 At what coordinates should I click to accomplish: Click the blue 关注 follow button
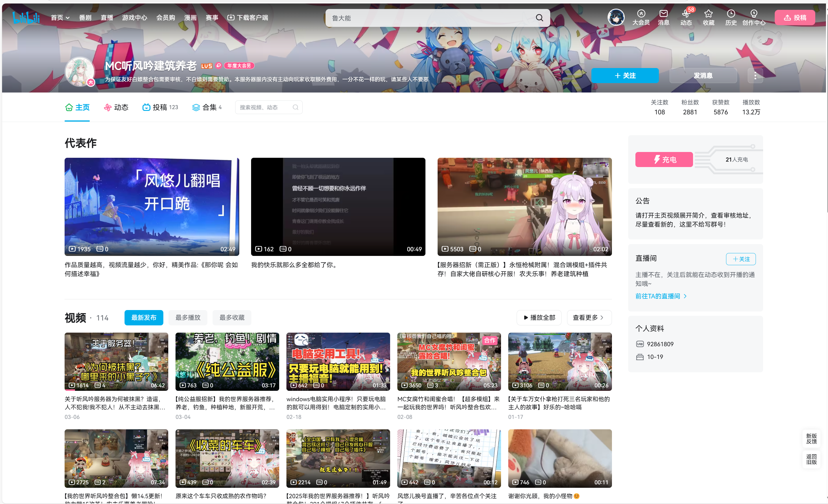[625, 76]
